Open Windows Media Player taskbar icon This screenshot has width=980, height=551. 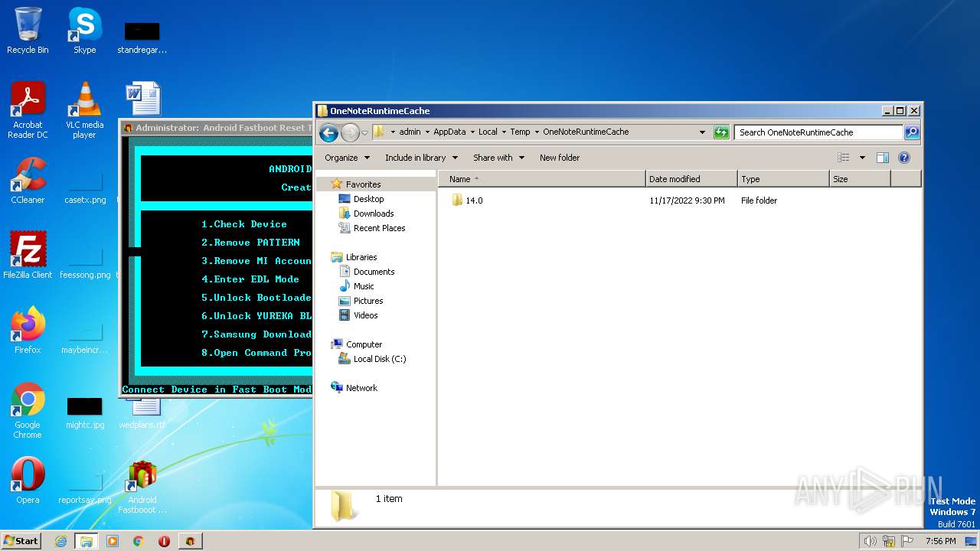coord(113,541)
